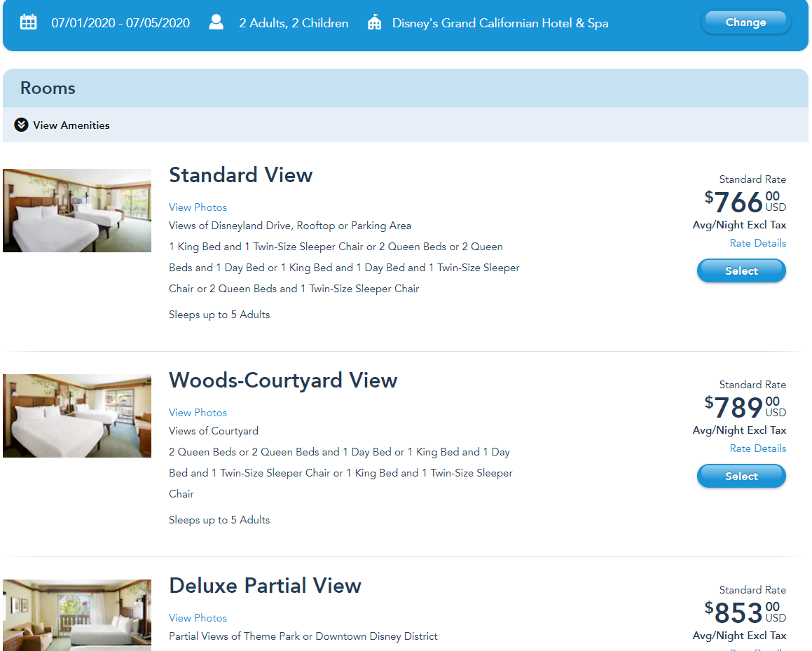Select the Woods-Courtyard View room
Screen dimensions: 812x651
[741, 476]
